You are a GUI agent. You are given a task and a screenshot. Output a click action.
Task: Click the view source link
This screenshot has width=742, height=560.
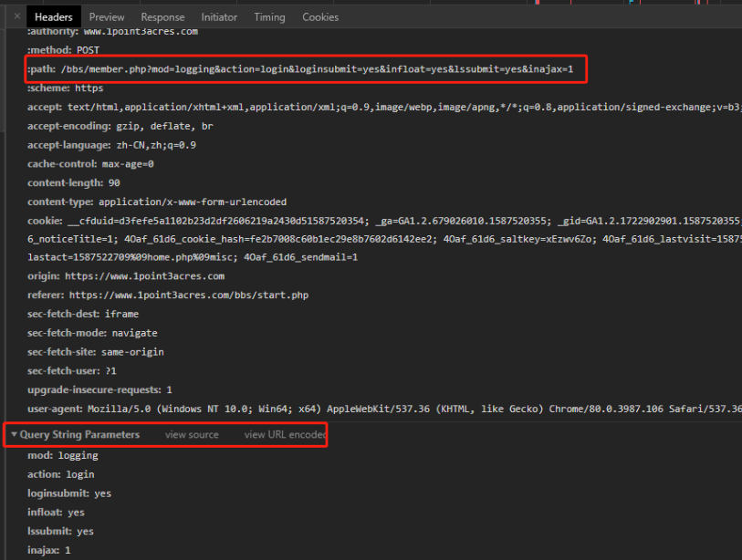click(x=191, y=434)
